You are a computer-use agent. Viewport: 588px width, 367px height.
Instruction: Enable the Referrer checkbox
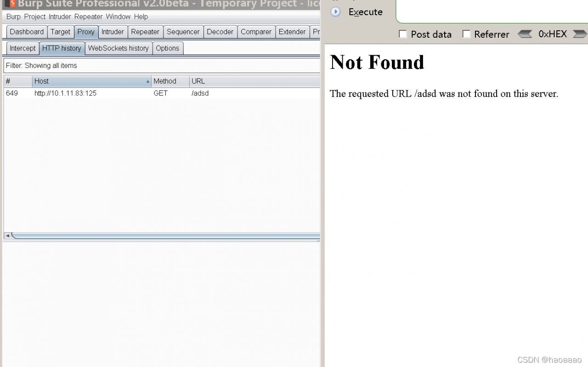tap(466, 34)
